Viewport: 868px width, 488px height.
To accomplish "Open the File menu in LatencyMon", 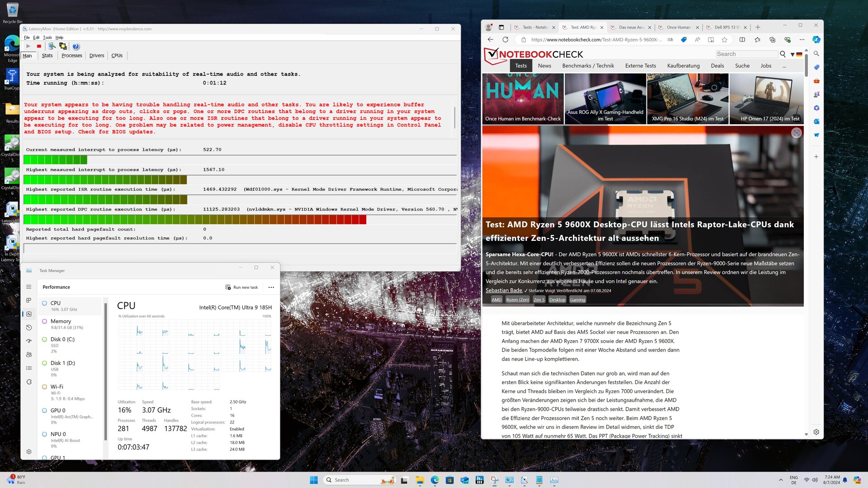I will [x=27, y=38].
